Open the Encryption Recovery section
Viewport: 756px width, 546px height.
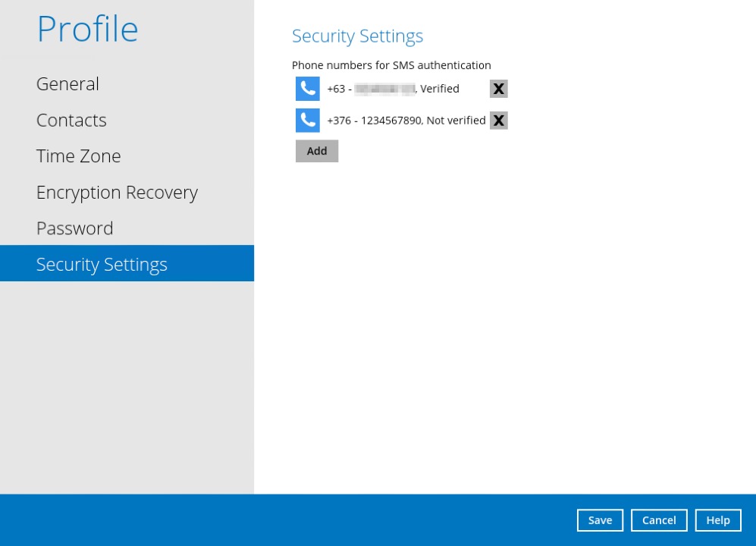click(117, 193)
